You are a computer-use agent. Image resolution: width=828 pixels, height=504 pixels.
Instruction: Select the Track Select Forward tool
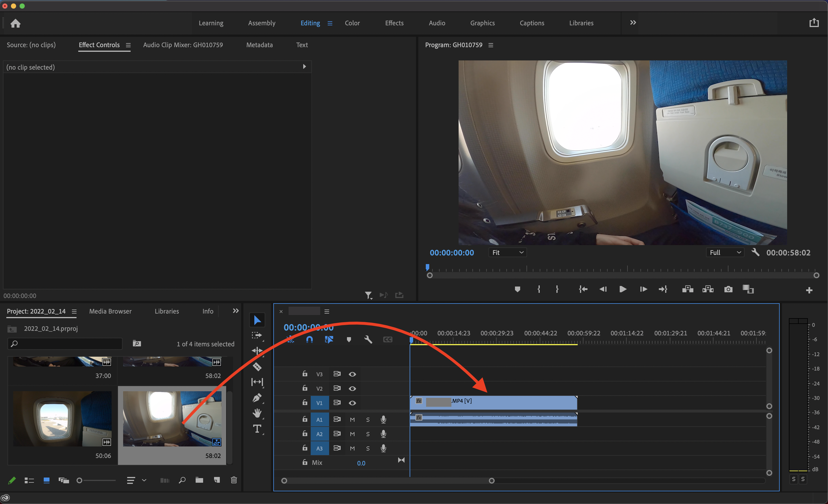click(x=257, y=335)
